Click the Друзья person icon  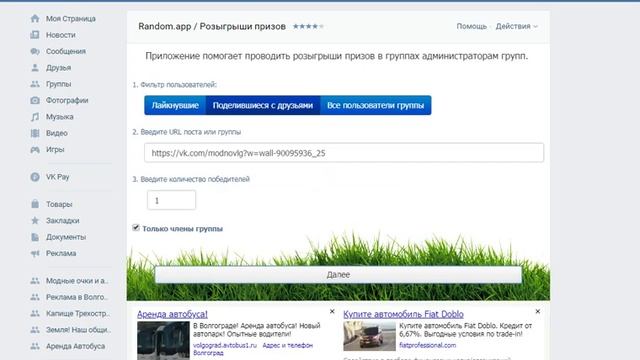coord(35,68)
